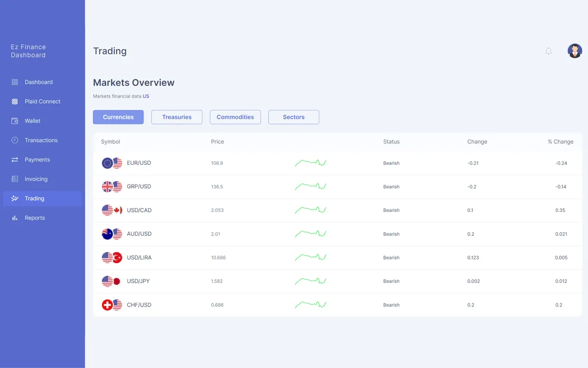The image size is (588, 368).
Task: Click the Ez Finance Dashboard logo text
Action: click(x=28, y=51)
